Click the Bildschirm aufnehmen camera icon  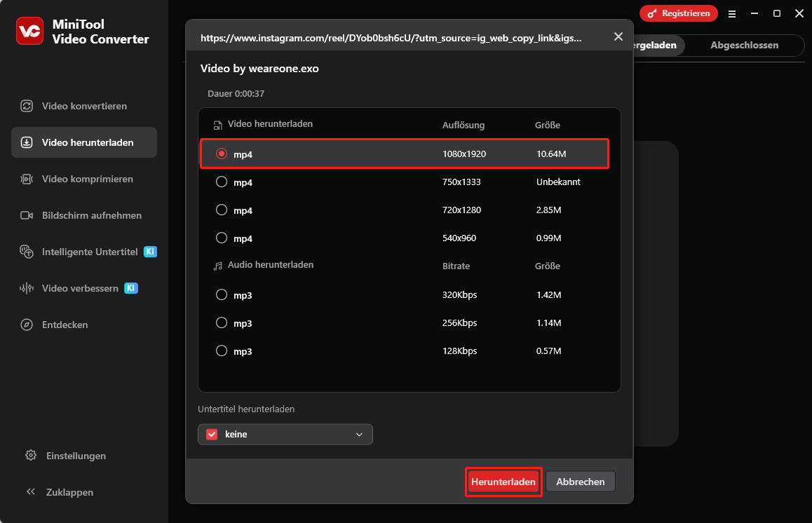pyautogui.click(x=27, y=215)
